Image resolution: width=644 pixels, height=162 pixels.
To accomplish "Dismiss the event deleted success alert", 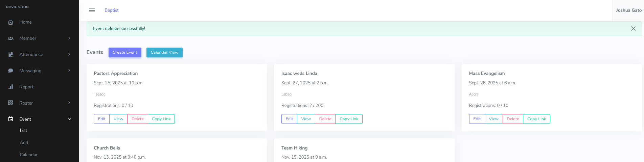I will (633, 29).
